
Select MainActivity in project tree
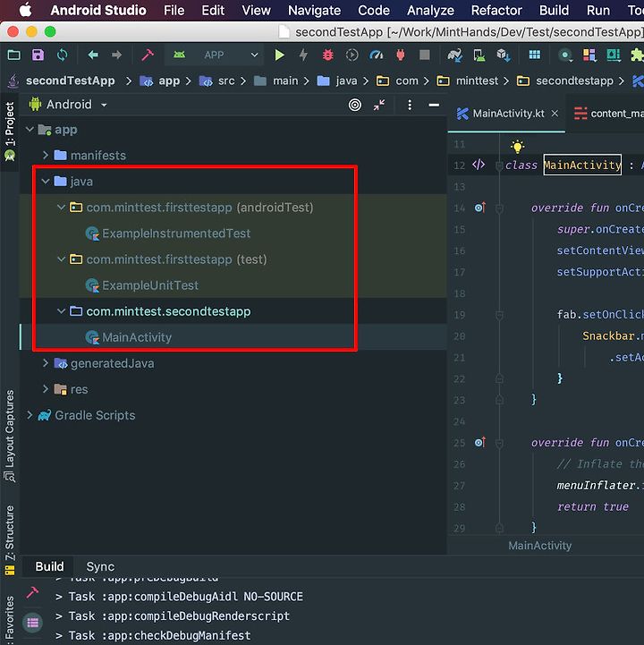[128, 337]
